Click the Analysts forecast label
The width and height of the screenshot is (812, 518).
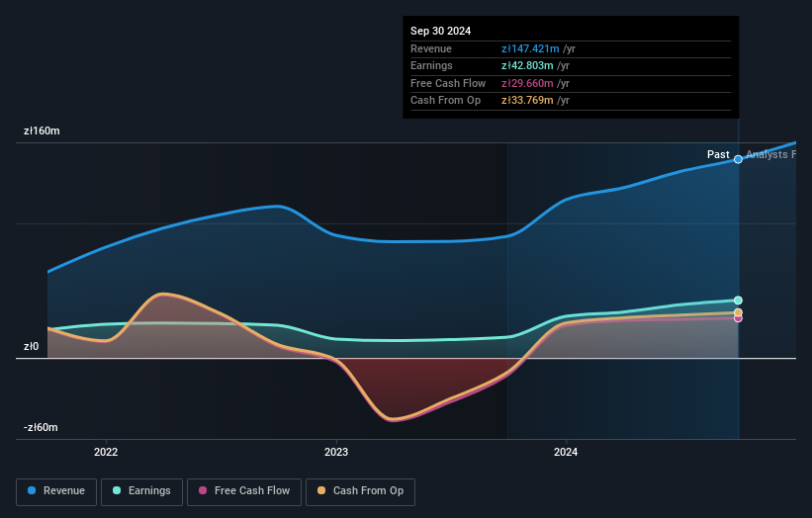click(770, 154)
